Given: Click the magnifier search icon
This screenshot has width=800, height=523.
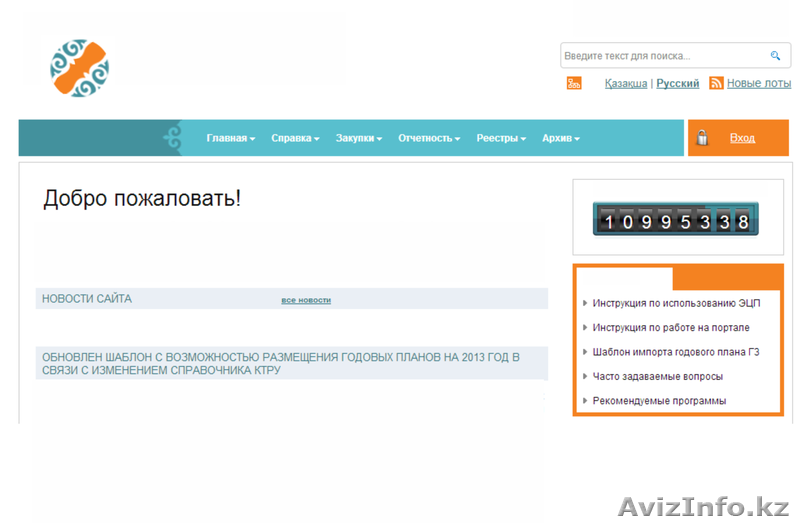Looking at the screenshot, I should pos(775,56).
